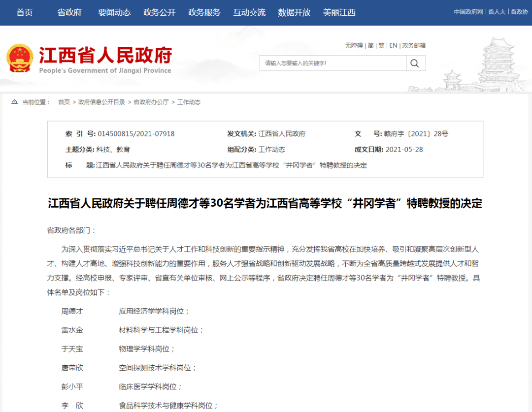Viewport: 532px width, 412px height.
Task: Click document number 赣府字〔2021〕28号
Action: click(416, 134)
